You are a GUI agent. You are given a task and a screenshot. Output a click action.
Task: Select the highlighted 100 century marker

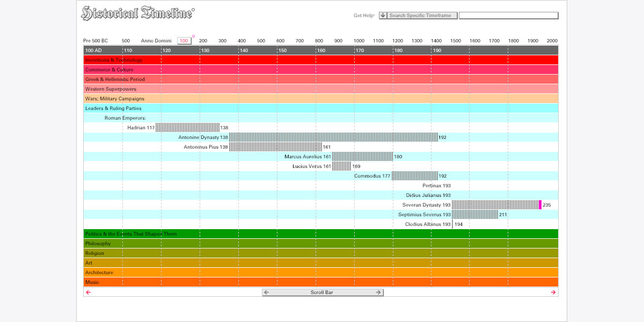click(x=184, y=41)
